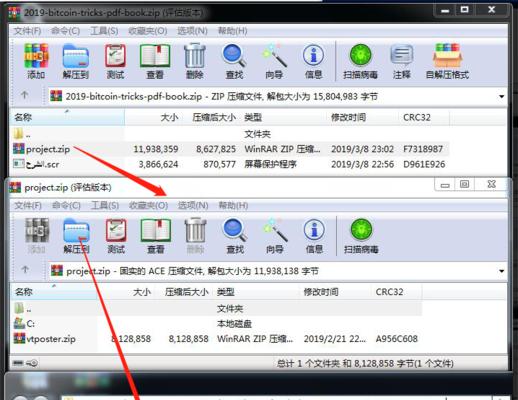This screenshot has width=518, height=400.
Task: Click Comment (注释) icon in bitcoin-tricks window
Action: point(402,62)
